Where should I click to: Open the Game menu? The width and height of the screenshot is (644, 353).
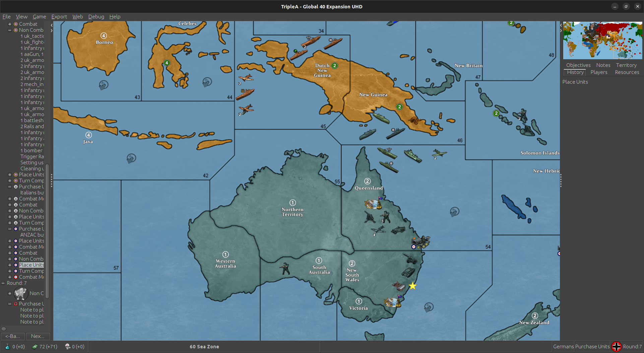click(40, 16)
